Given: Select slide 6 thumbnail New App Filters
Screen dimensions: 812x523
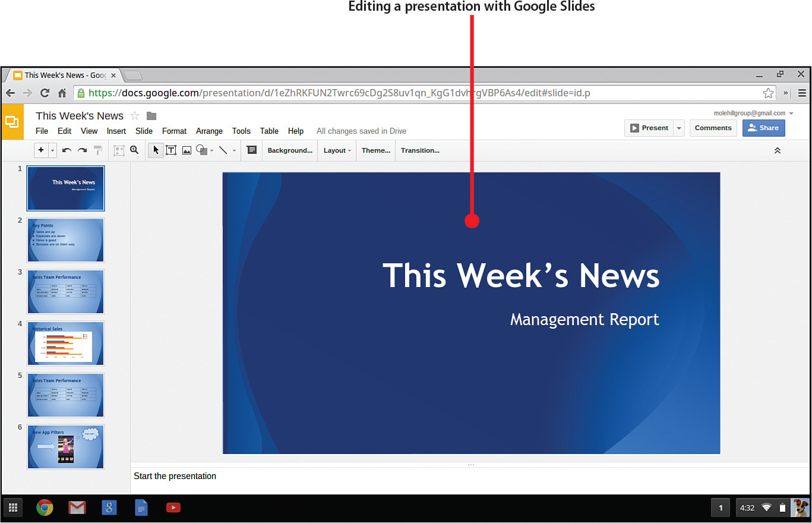Looking at the screenshot, I should [65, 447].
